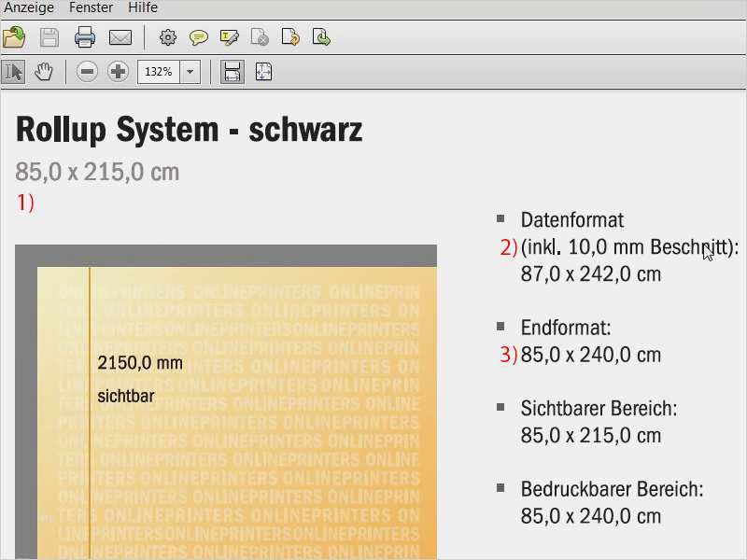Image resolution: width=747 pixels, height=560 pixels.
Task: Click the heading 'Rollup System - schwarz'
Action: 190,130
